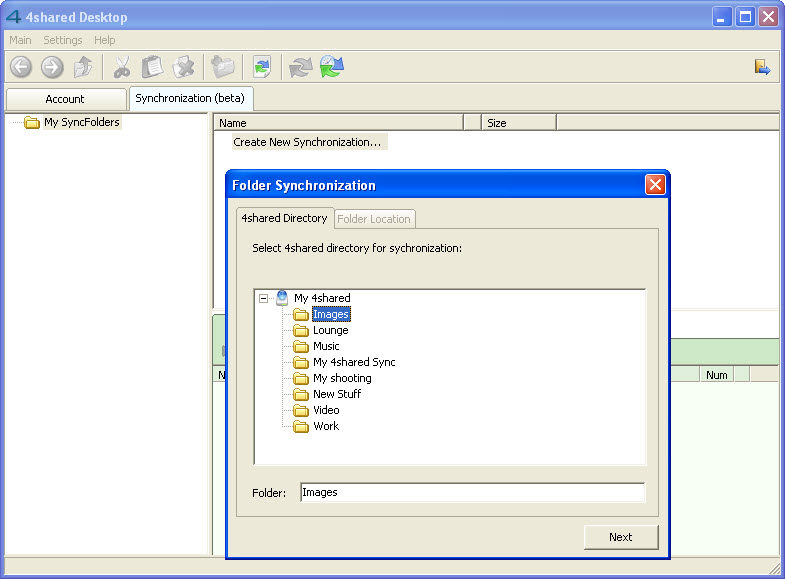785x579 pixels.
Task: Click the Images folder icon
Action: (301, 314)
